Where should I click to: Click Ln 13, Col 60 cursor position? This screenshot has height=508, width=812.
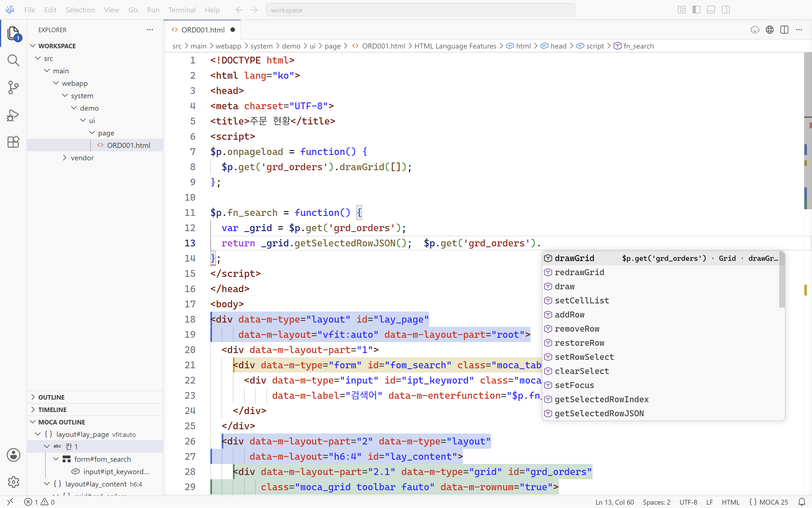pos(614,502)
